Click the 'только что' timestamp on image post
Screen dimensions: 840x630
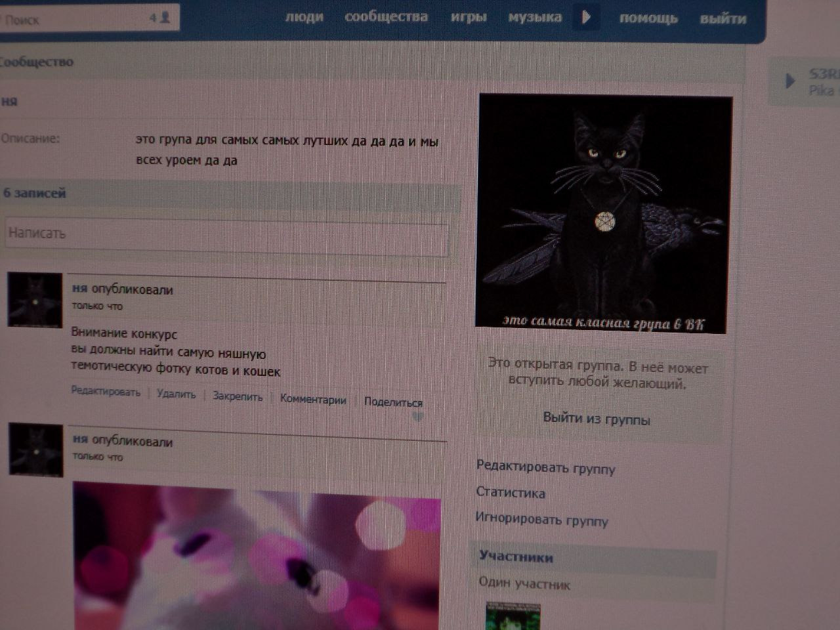[x=98, y=456]
